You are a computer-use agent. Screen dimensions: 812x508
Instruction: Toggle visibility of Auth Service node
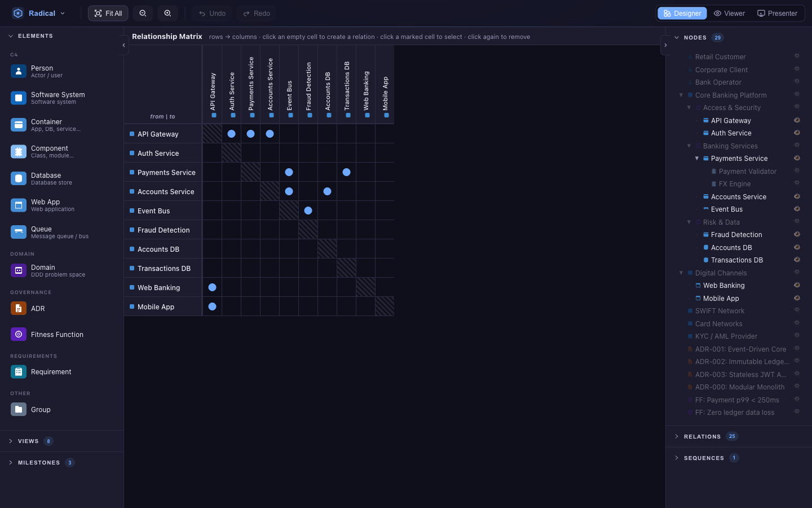(797, 133)
